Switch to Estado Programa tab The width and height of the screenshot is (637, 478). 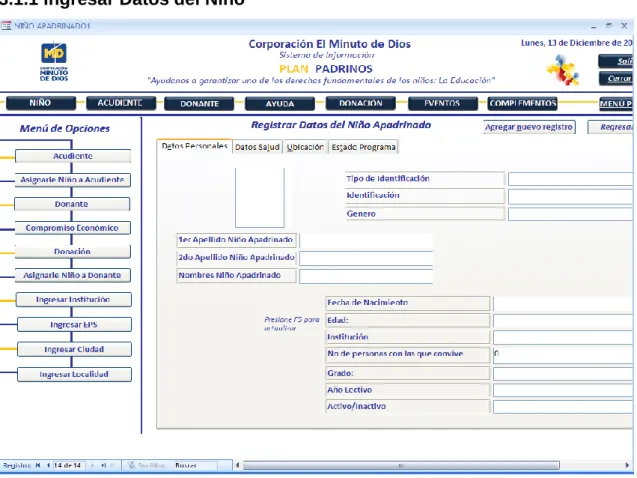click(363, 147)
